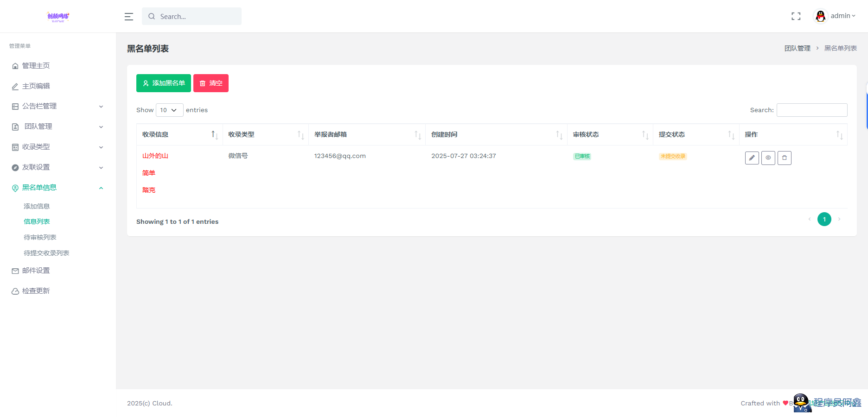The image size is (868, 417).
Task: Toggle the hamburger sidebar menu icon
Action: [129, 17]
